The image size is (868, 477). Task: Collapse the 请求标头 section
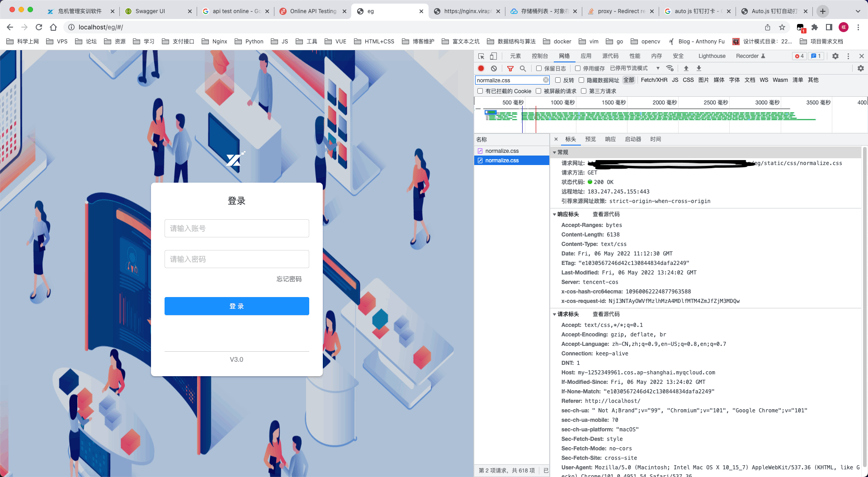tap(555, 314)
